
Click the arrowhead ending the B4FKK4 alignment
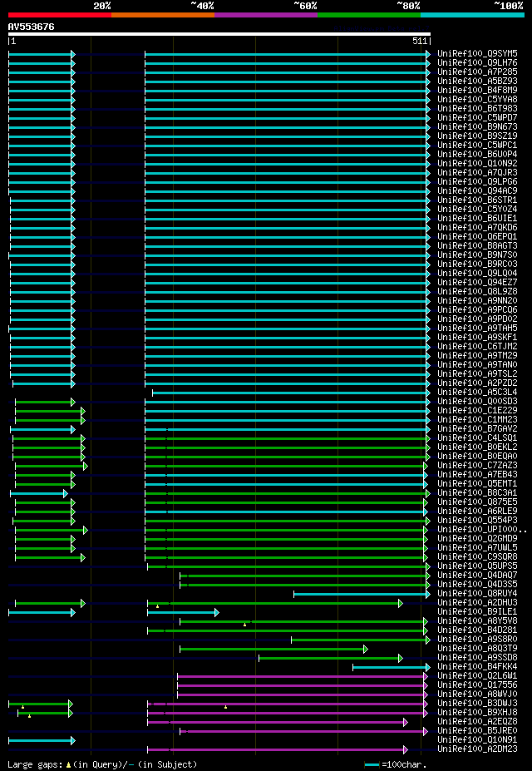428,667
